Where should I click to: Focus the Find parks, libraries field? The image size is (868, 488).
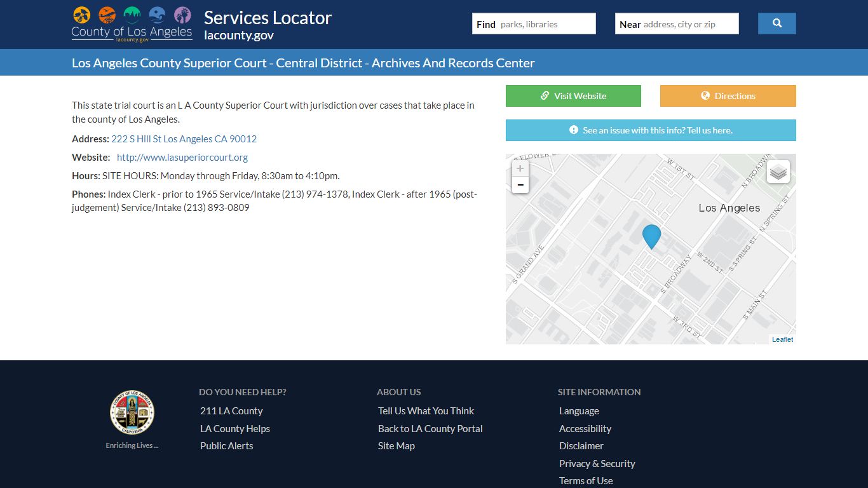point(534,24)
